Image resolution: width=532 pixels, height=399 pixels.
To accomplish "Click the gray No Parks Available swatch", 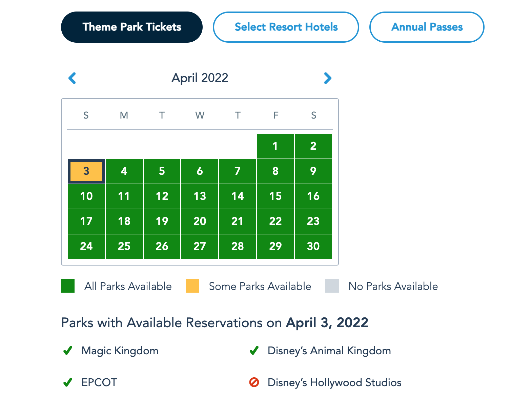I will coord(332,286).
